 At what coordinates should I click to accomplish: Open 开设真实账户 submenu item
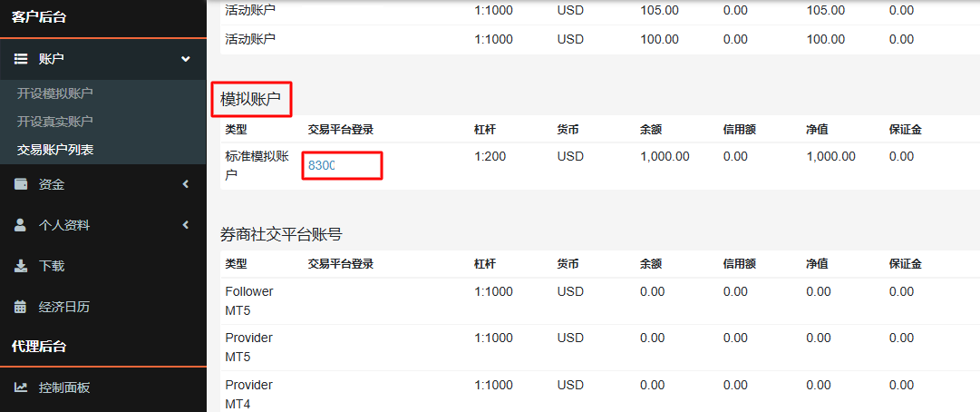(54, 121)
